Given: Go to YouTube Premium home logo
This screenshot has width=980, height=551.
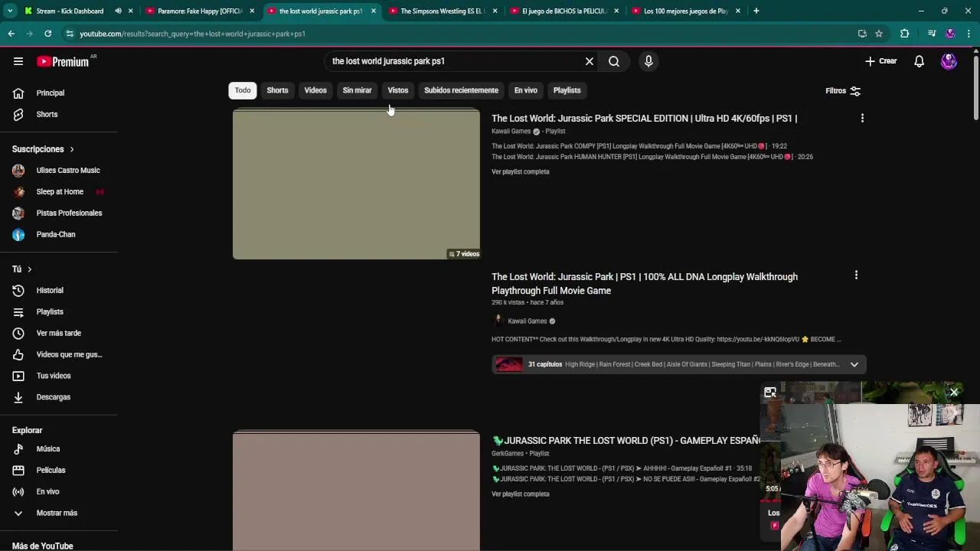Looking at the screenshot, I should click(63, 61).
